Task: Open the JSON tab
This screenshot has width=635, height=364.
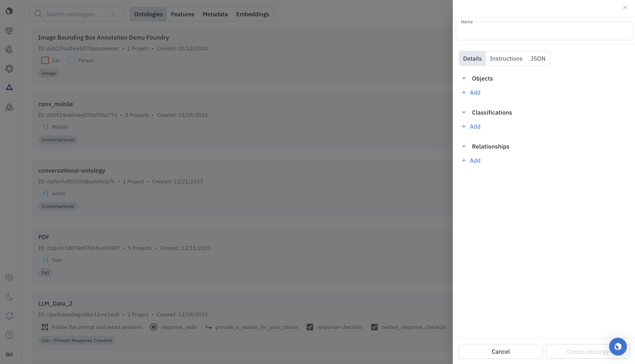Action: [538, 59]
